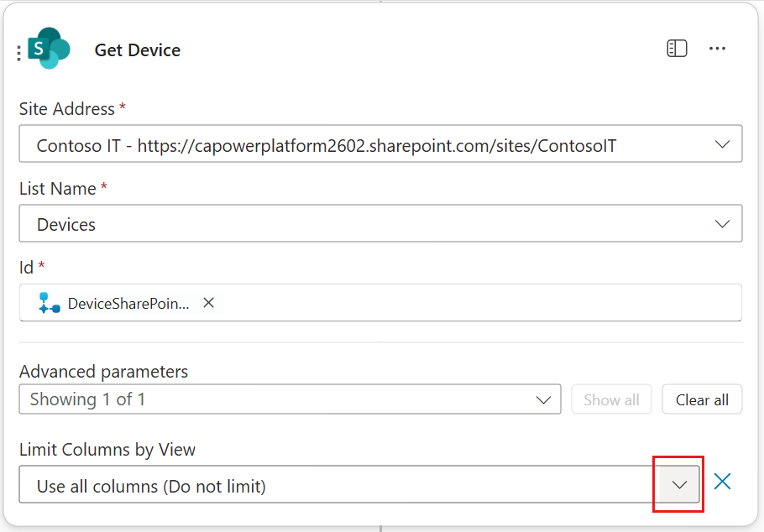This screenshot has width=764, height=532.
Task: Click the Devices list name value
Action: coord(66,225)
